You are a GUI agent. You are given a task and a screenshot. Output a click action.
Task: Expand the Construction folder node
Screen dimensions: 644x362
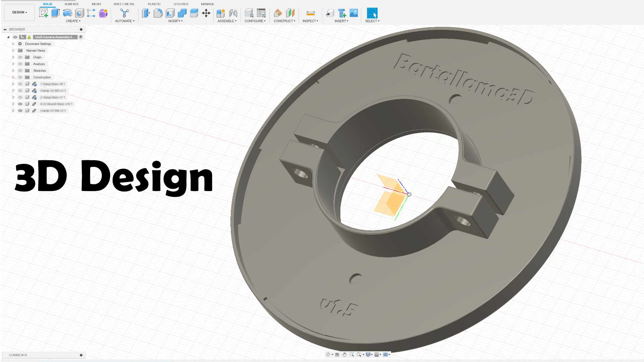pos(13,77)
